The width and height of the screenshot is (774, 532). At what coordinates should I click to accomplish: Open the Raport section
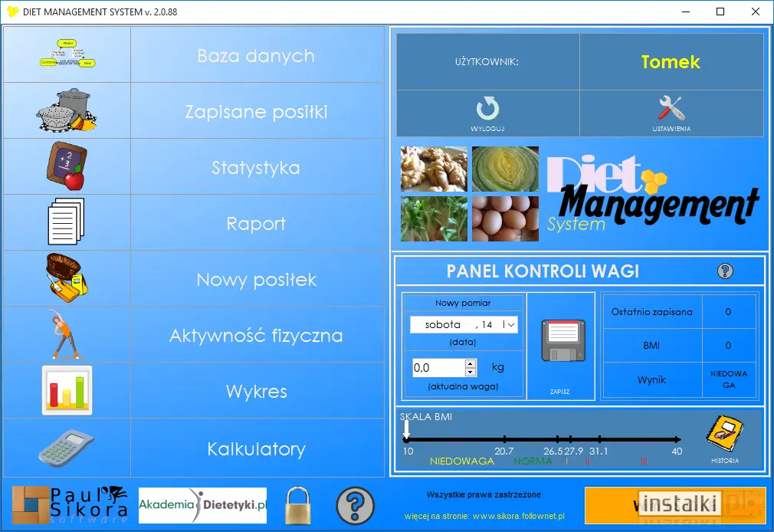click(x=256, y=223)
